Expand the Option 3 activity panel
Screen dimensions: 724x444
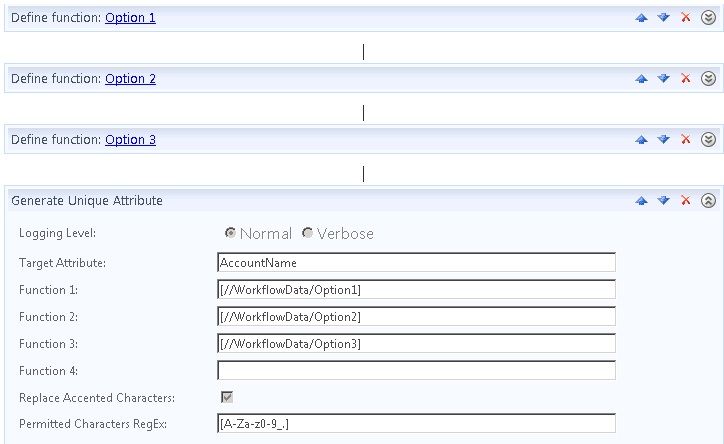708,139
